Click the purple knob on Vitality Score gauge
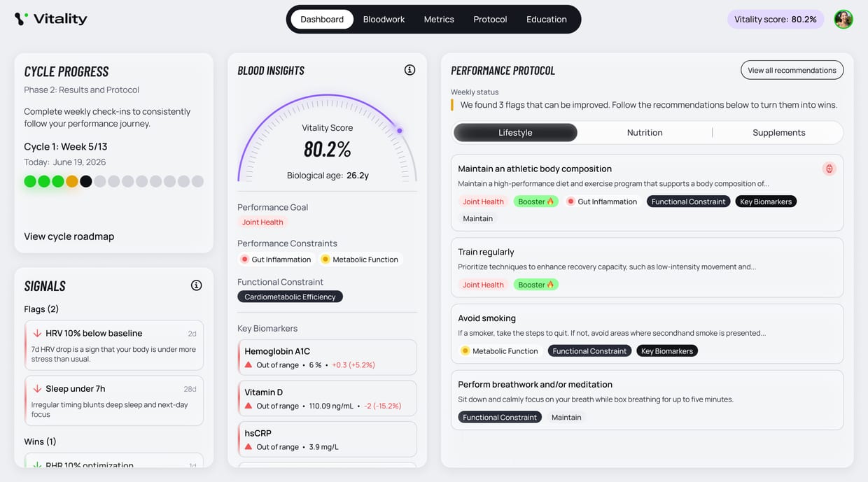868x482 pixels. click(400, 131)
